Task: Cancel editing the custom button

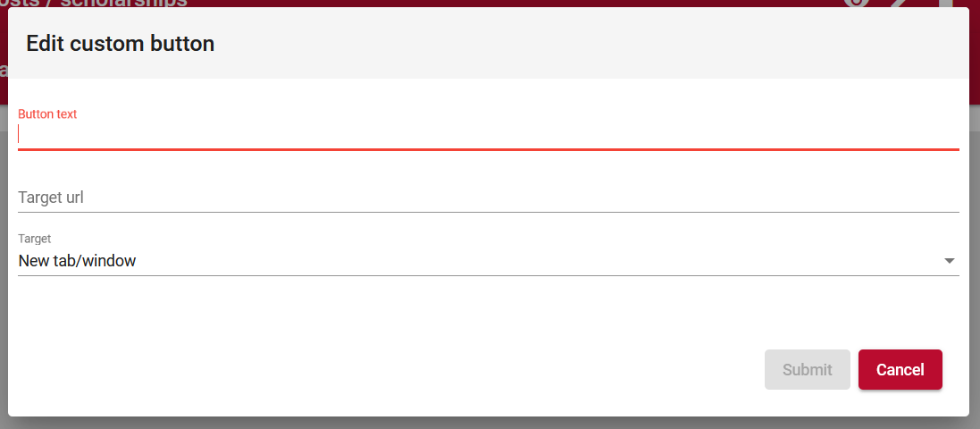Action: pos(900,370)
